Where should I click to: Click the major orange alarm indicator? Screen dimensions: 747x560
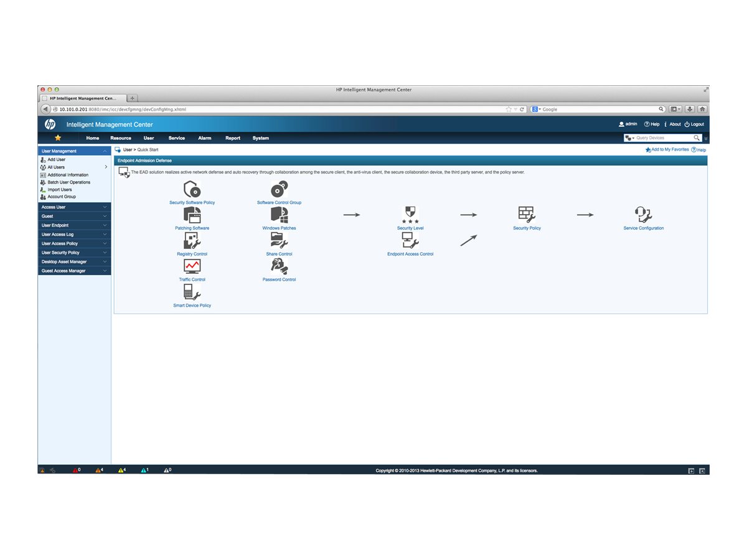coord(99,470)
